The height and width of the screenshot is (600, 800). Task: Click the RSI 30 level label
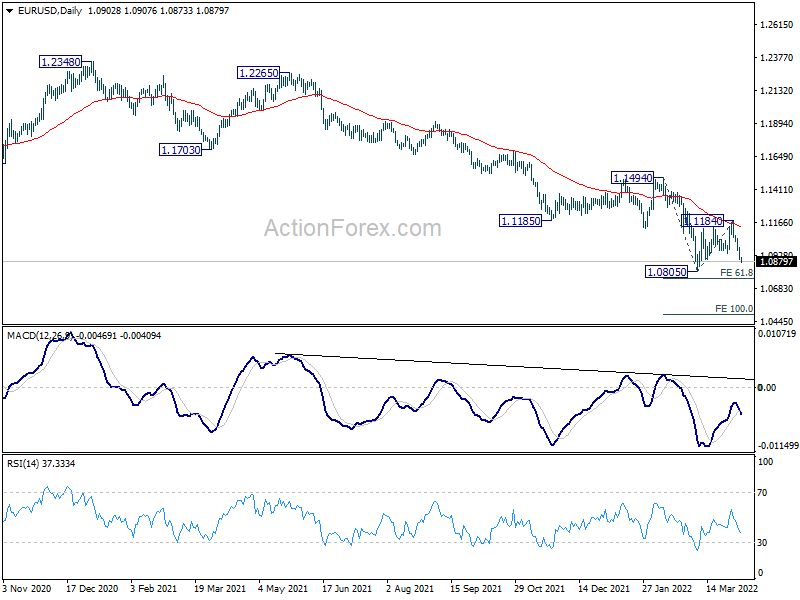coord(762,543)
